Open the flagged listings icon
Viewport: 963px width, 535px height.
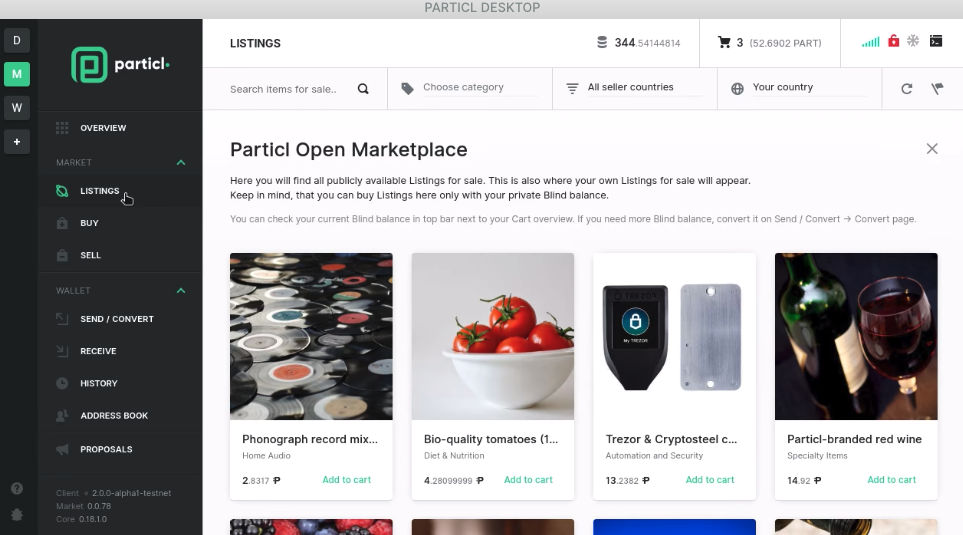point(937,89)
